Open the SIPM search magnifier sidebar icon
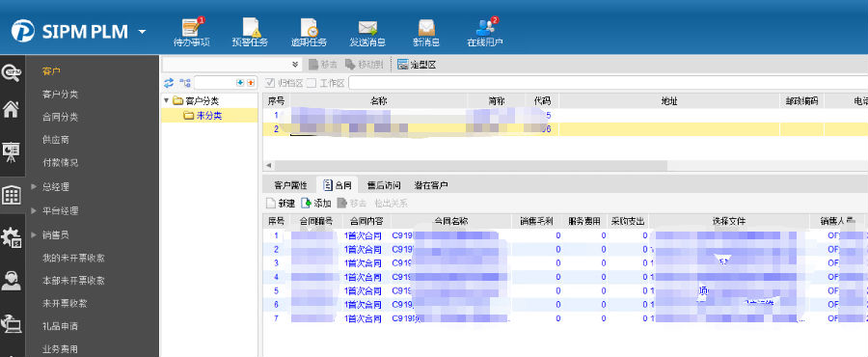Screen dimensions: 868x357 (12, 72)
